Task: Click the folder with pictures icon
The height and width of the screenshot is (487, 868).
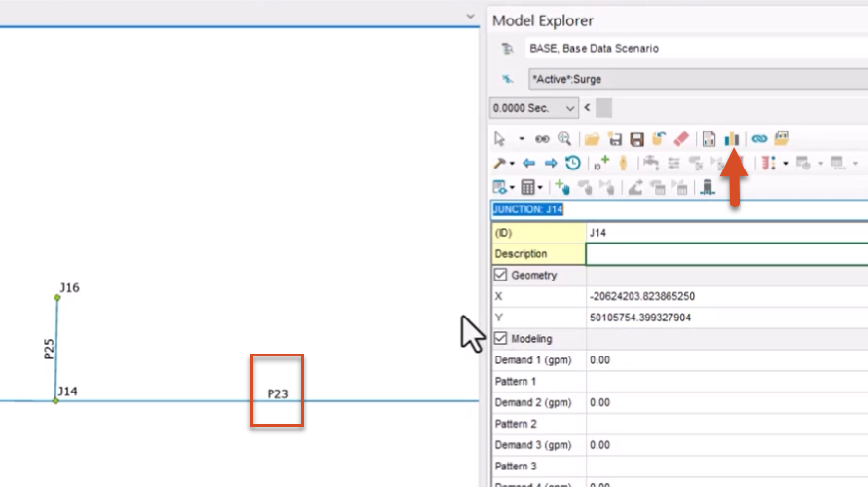Action: coord(781,138)
